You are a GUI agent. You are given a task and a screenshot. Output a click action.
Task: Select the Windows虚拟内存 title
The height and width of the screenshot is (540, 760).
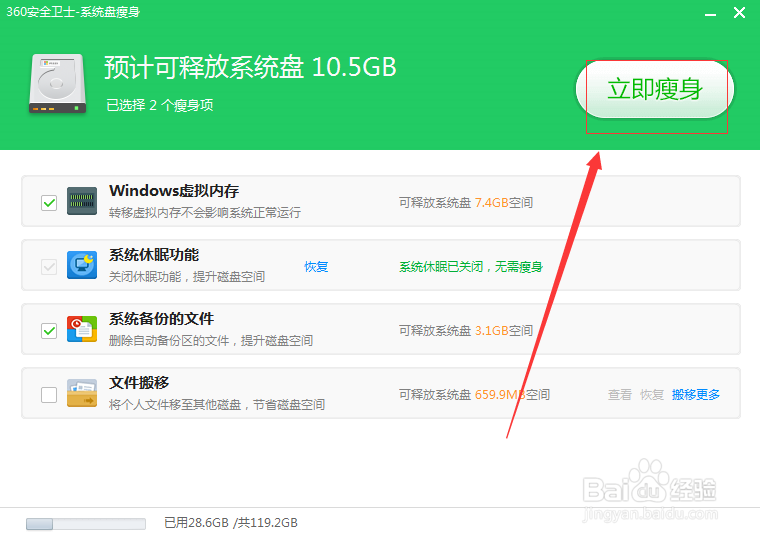(x=174, y=191)
